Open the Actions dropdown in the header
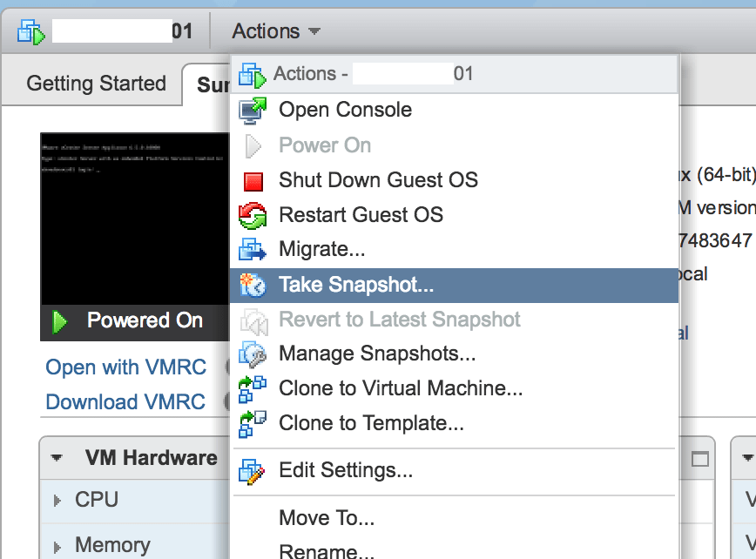This screenshot has height=559, width=756. (x=275, y=31)
